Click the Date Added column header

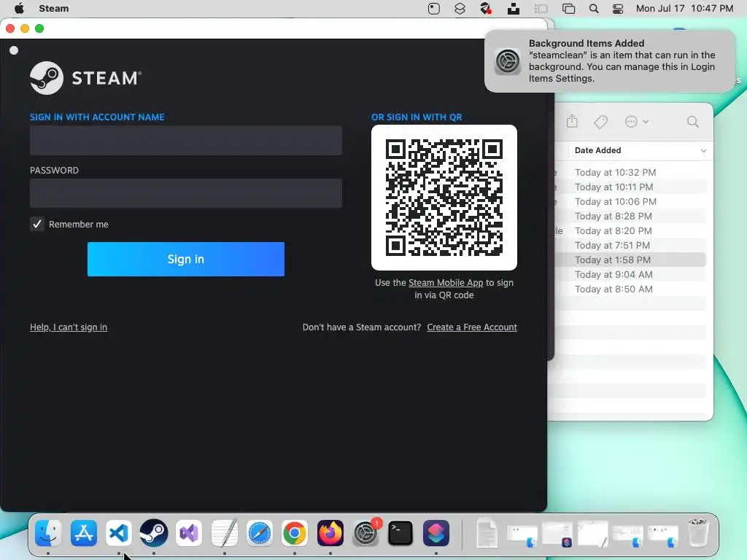640,150
